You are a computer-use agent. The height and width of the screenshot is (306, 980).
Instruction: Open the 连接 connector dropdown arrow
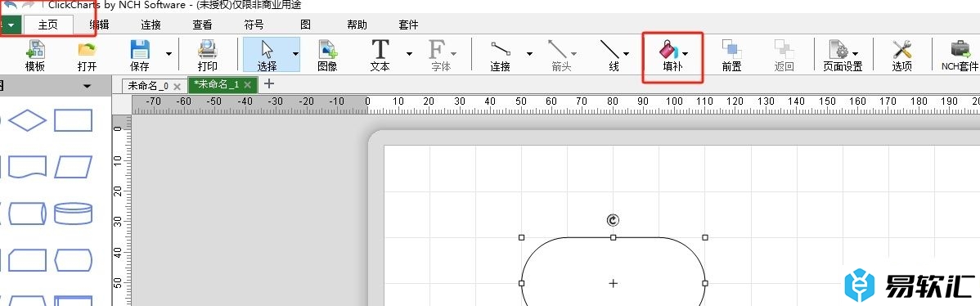[x=529, y=54]
